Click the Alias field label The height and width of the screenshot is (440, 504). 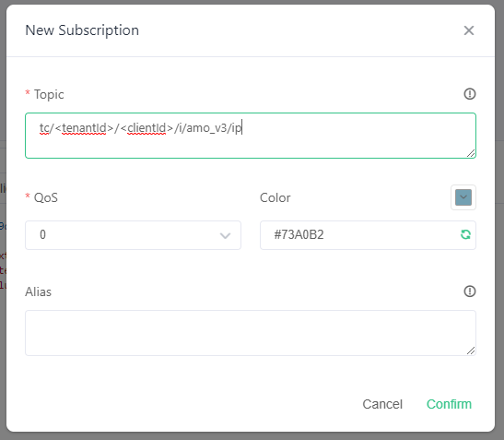pos(39,291)
